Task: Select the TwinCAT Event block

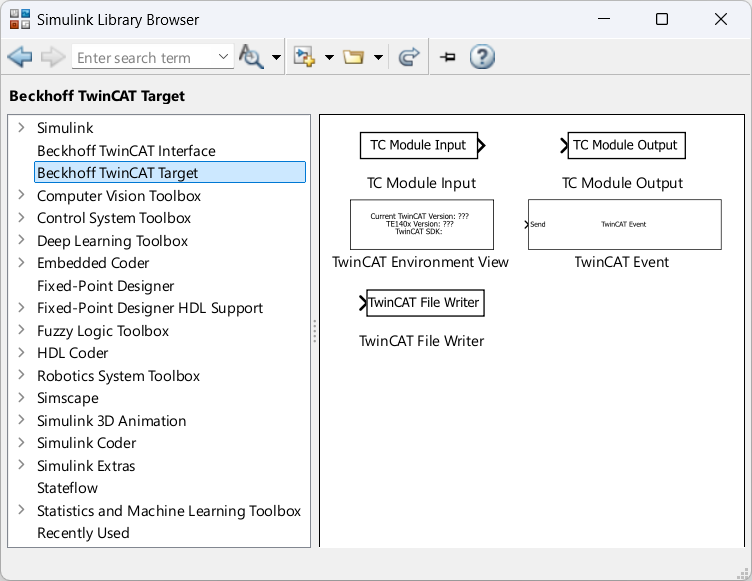Action: (623, 224)
